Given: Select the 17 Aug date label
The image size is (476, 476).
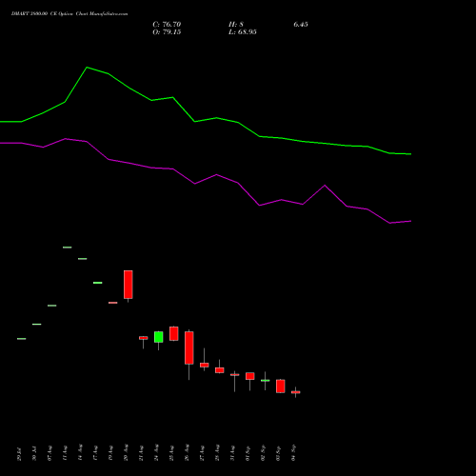Looking at the screenshot, I should [x=95, y=453].
